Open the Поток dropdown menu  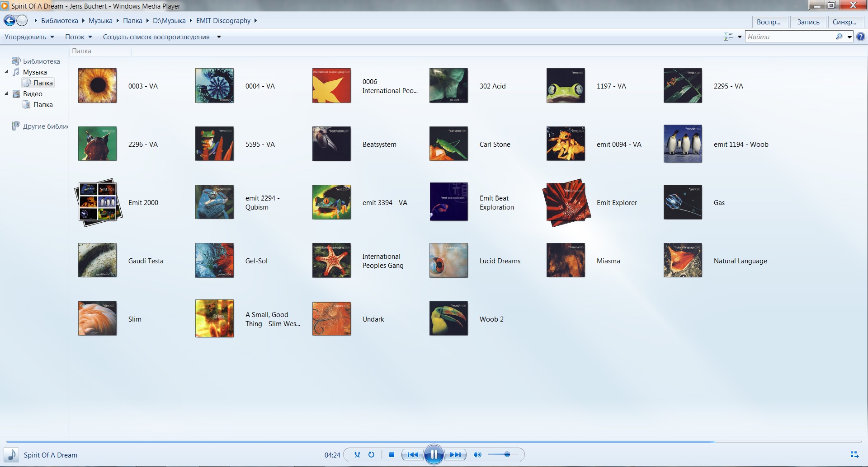point(79,37)
